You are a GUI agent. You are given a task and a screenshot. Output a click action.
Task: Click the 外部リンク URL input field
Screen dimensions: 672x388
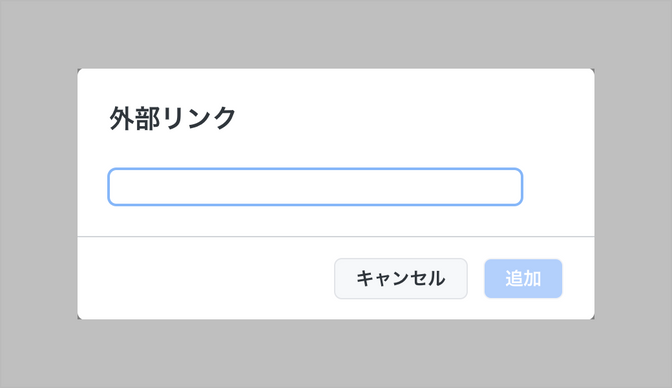[315, 187]
